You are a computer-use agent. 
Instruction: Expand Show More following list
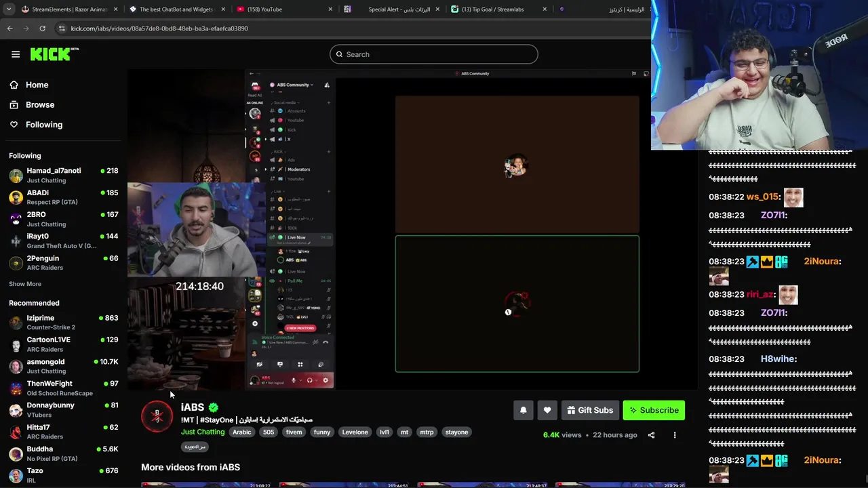25,284
